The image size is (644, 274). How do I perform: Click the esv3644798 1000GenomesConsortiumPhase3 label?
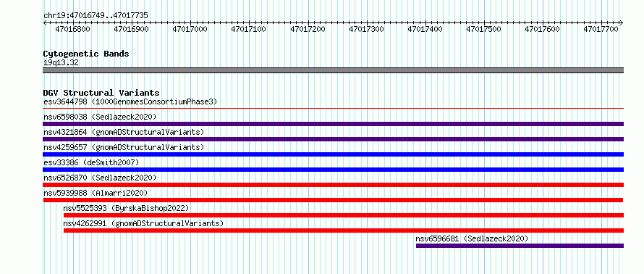point(130,101)
